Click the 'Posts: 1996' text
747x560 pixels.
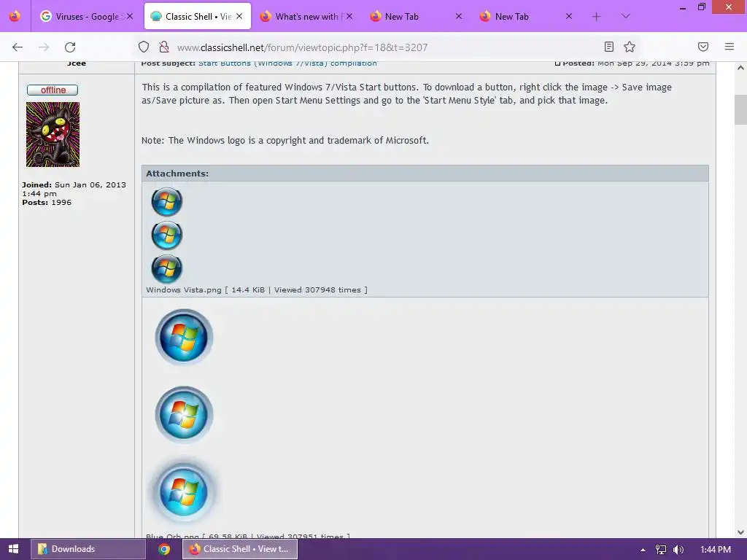pyautogui.click(x=47, y=203)
